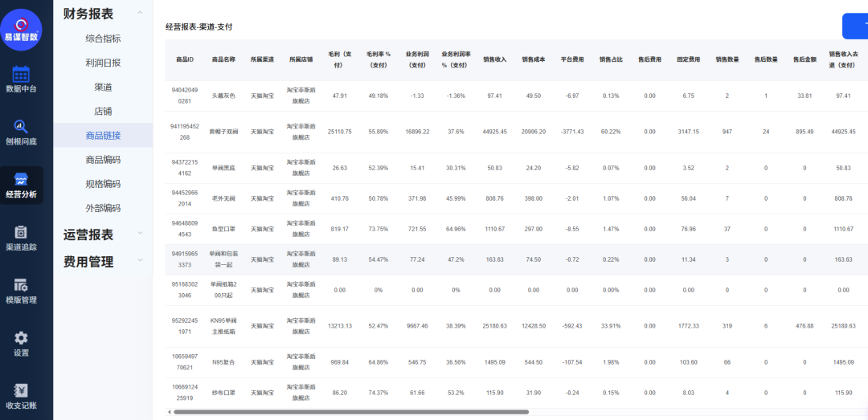
Task: Select the KN95单阀主推纸箱 product name cell
Action: pos(223,326)
